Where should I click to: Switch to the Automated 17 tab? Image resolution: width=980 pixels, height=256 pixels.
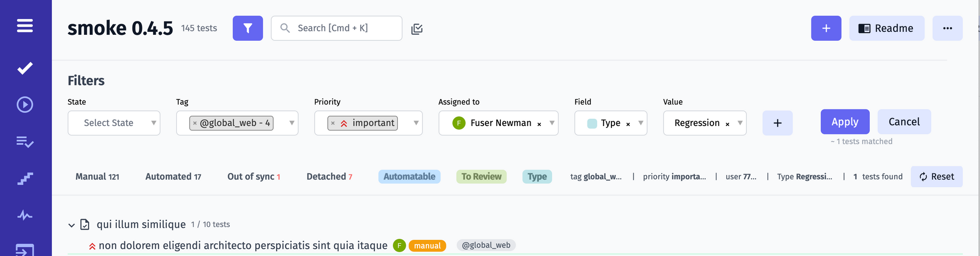[173, 177]
